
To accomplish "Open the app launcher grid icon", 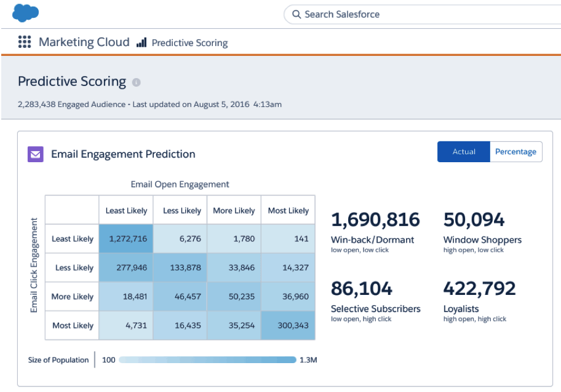I will coord(25,42).
